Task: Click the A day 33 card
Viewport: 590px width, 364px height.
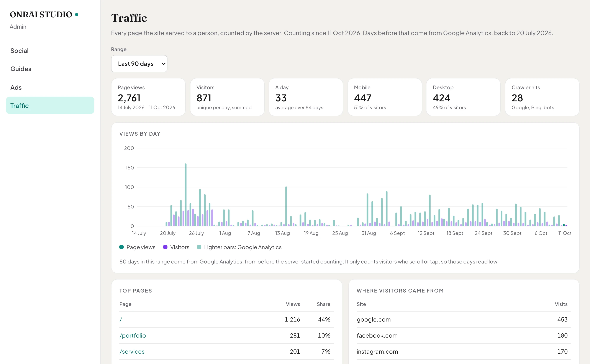Action: (x=306, y=97)
